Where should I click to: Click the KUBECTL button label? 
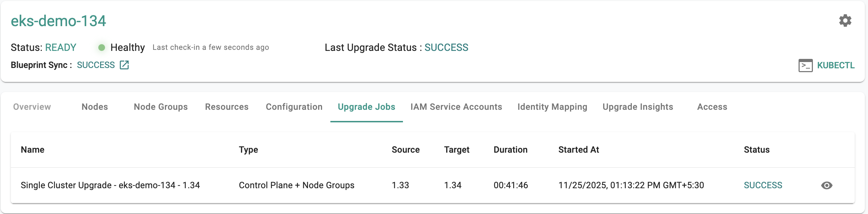tap(836, 66)
